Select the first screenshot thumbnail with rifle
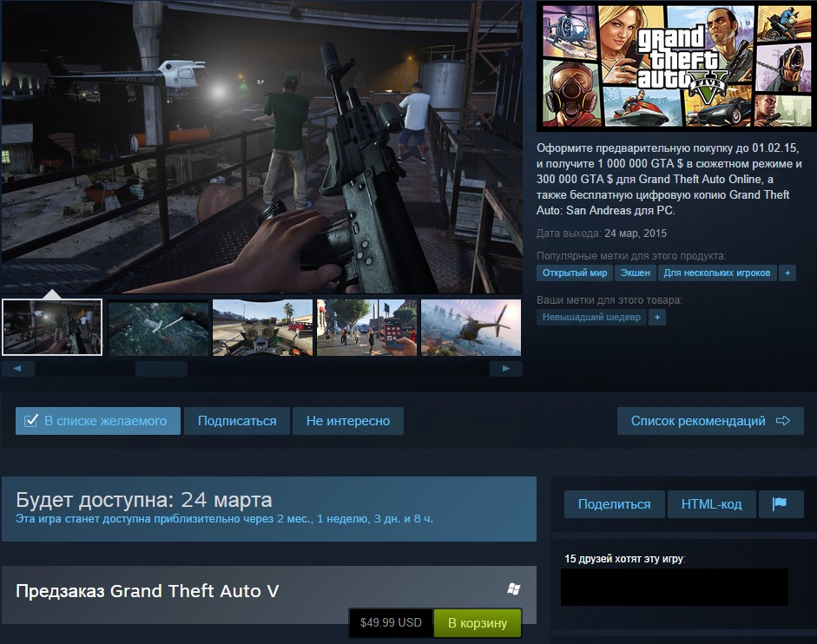 [x=52, y=327]
